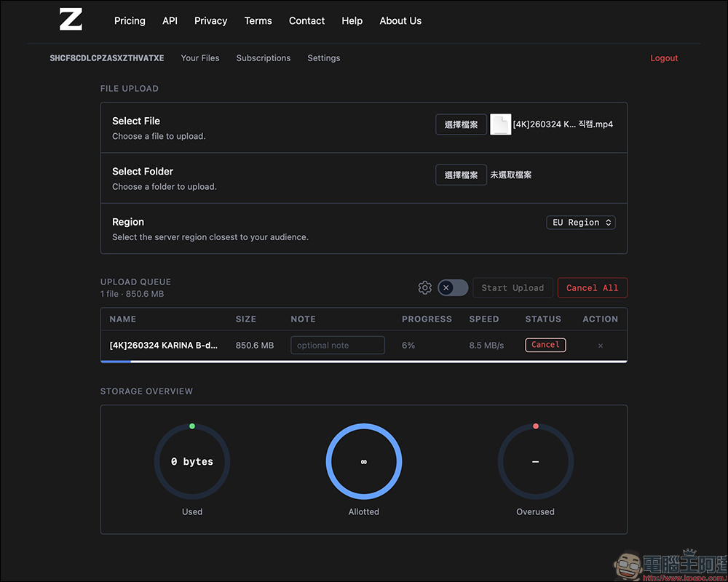Click the Start Upload button
Image resolution: width=728 pixels, height=582 pixels.
pos(513,287)
